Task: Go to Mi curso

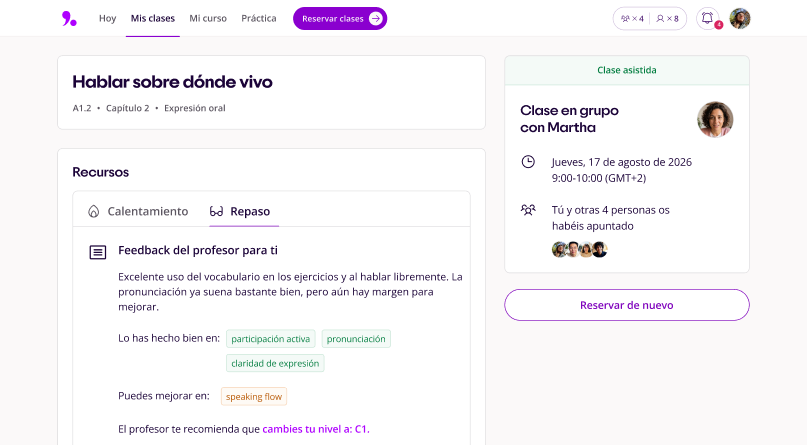Action: (208, 19)
